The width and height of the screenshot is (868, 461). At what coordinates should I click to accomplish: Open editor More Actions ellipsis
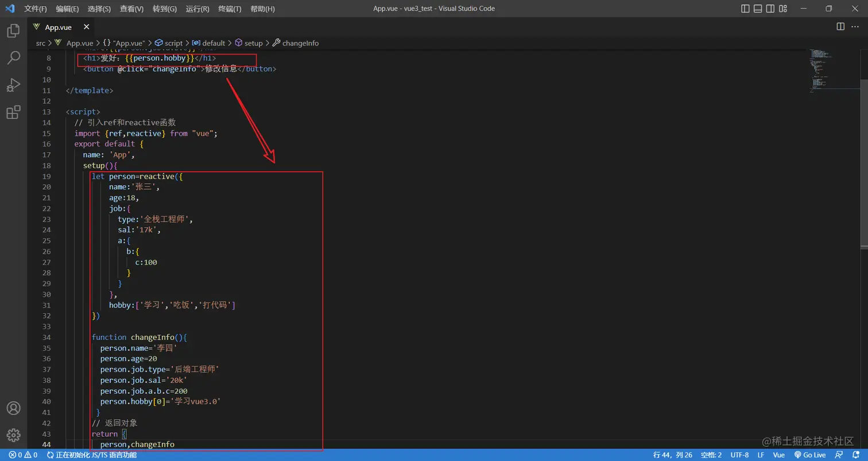point(856,26)
